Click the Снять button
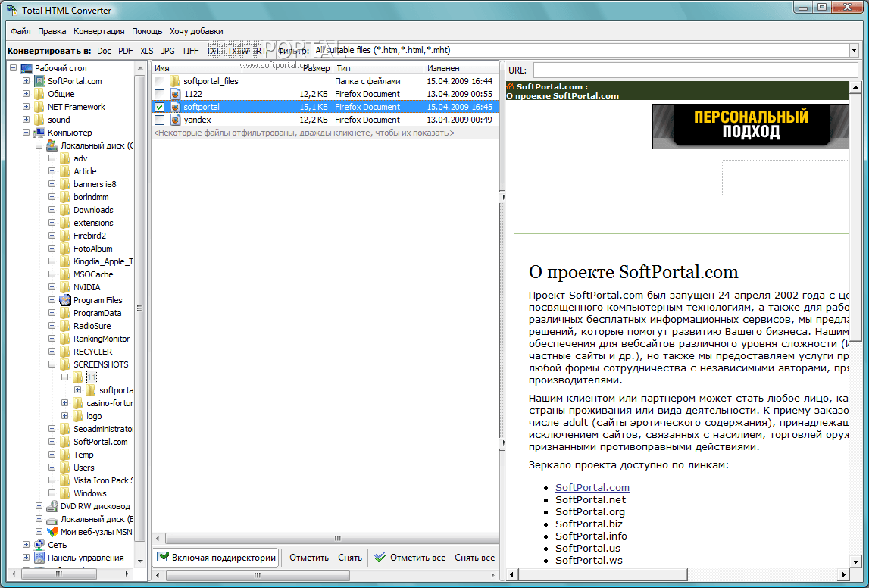Image resolution: width=869 pixels, height=588 pixels. tap(350, 558)
